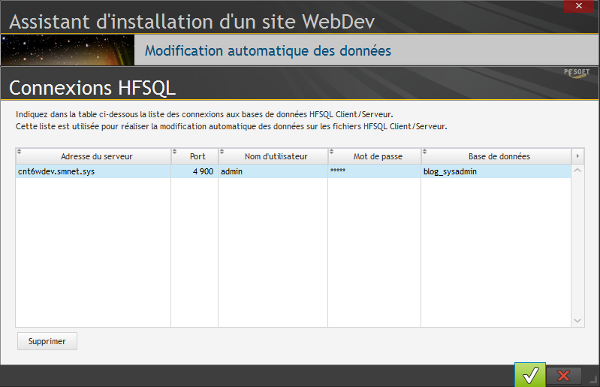600x387 pixels.
Task: Click the masked password cell
Action: pyautogui.click(x=375, y=171)
